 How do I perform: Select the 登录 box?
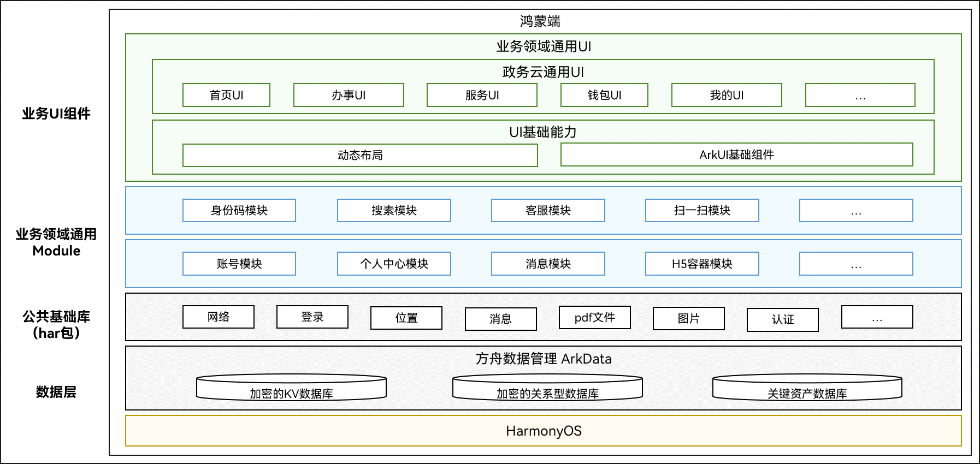(x=312, y=317)
